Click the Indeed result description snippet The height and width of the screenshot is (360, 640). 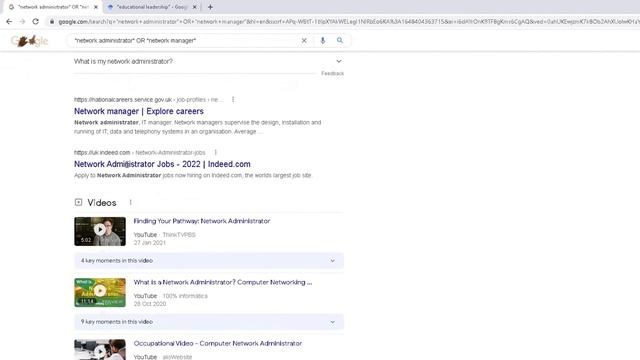click(193, 176)
